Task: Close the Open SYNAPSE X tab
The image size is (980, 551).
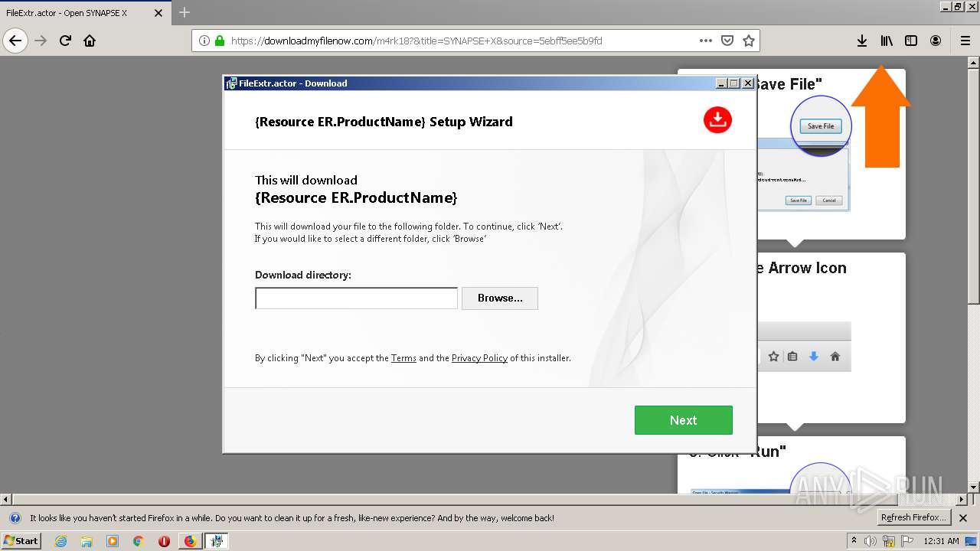Action: [158, 13]
